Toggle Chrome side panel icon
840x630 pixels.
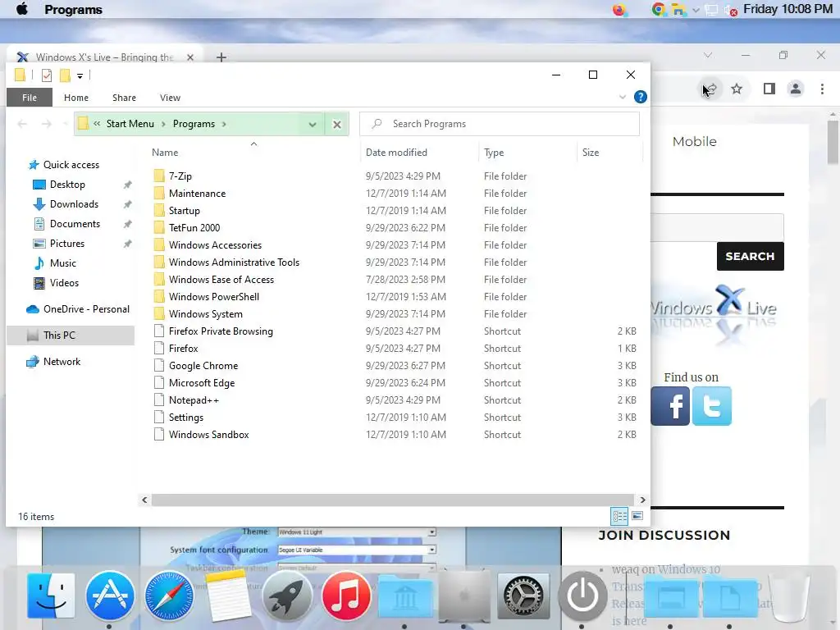pos(769,89)
